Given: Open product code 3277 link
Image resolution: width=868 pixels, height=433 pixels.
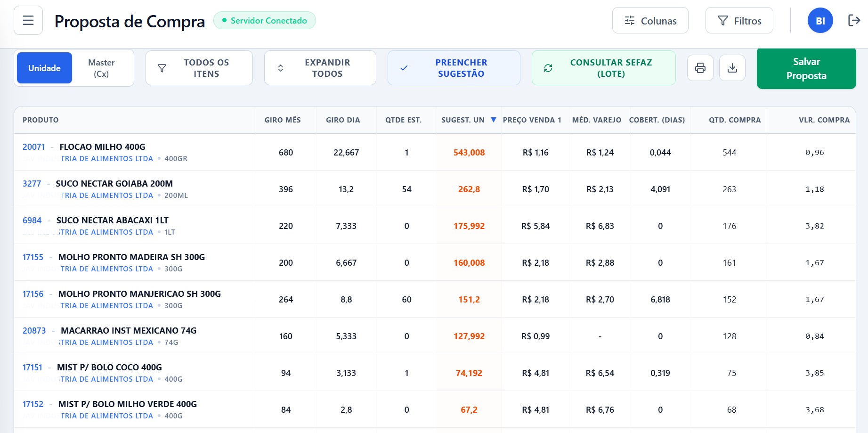Looking at the screenshot, I should (x=32, y=184).
